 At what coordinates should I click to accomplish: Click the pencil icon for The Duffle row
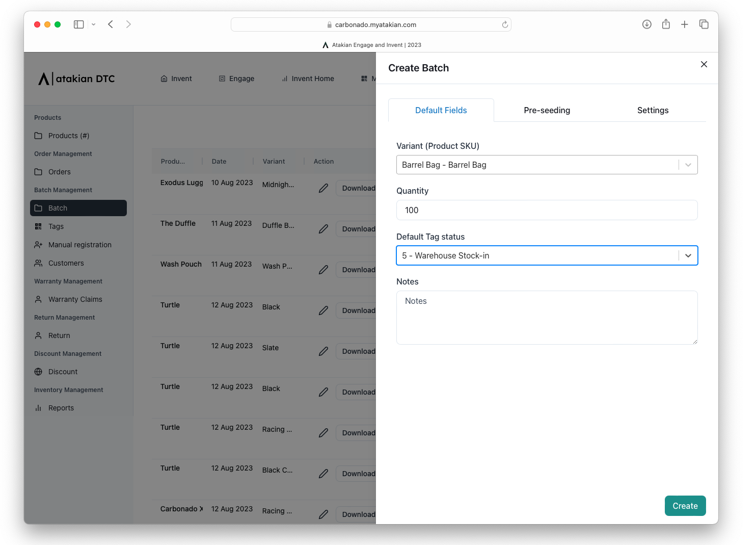click(323, 229)
